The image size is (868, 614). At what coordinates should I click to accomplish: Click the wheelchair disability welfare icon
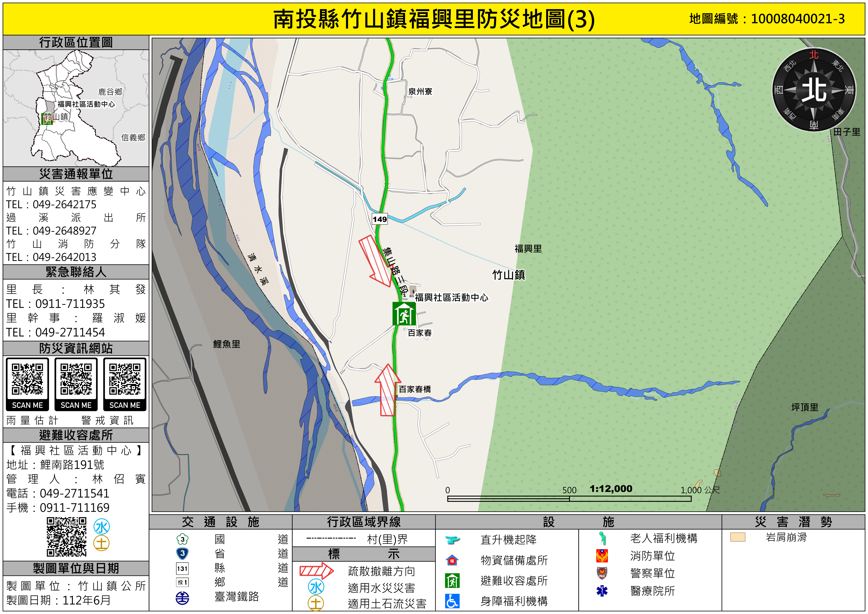[452, 601]
